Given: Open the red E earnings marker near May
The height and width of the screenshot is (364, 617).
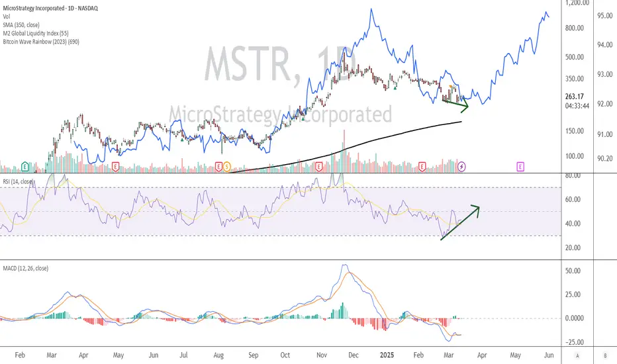Looking at the screenshot, I should (x=115, y=167).
